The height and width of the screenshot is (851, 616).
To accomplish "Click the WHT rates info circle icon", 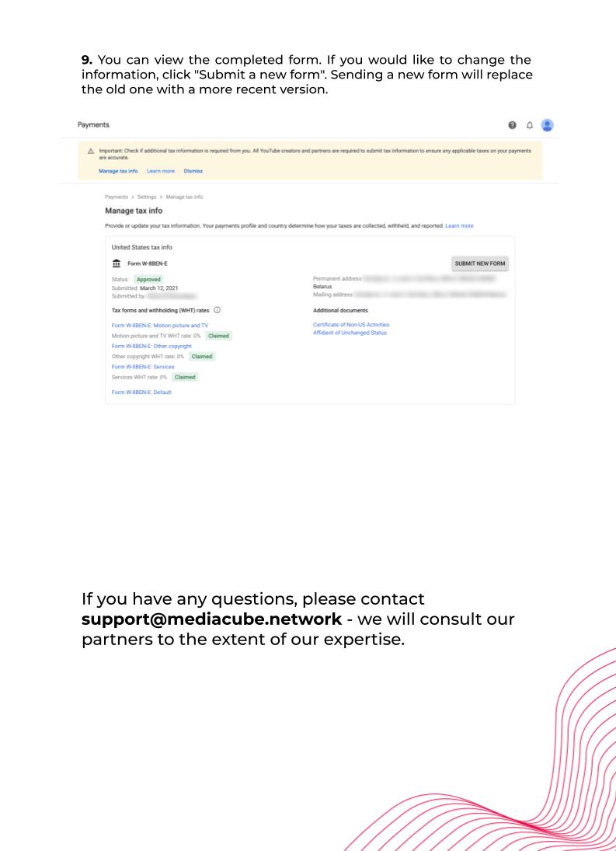I will [x=217, y=310].
